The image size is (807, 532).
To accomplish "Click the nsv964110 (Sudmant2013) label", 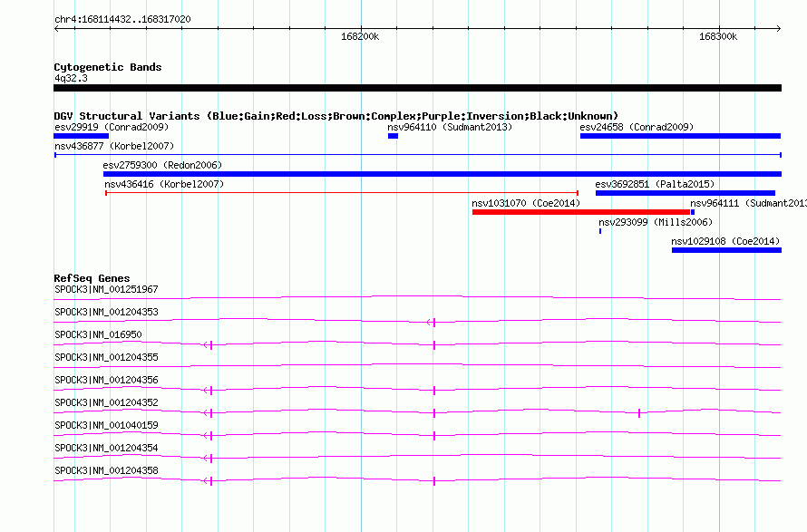I will [x=450, y=127].
